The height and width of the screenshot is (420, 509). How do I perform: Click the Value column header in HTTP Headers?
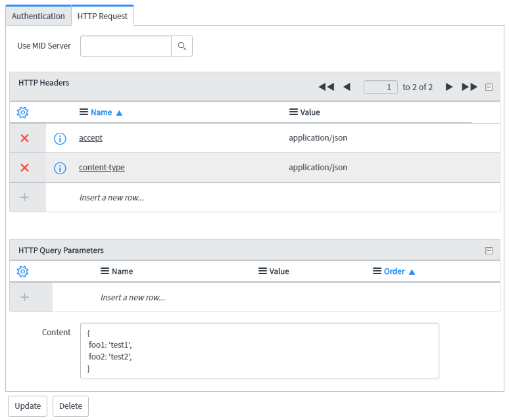tap(310, 112)
